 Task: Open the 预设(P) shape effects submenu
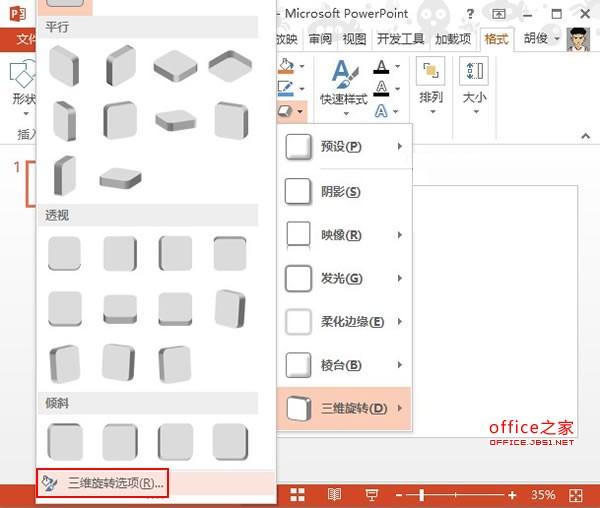click(x=344, y=147)
